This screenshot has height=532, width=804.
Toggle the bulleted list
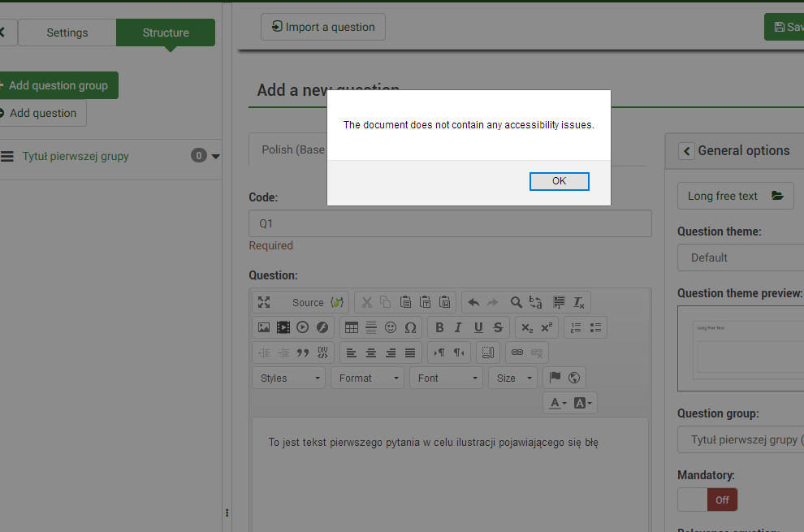click(x=595, y=327)
